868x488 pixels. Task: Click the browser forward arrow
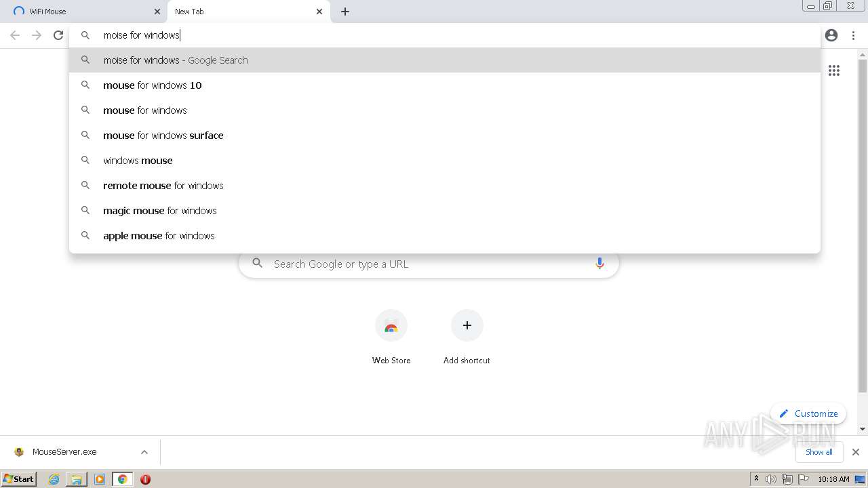(x=37, y=35)
